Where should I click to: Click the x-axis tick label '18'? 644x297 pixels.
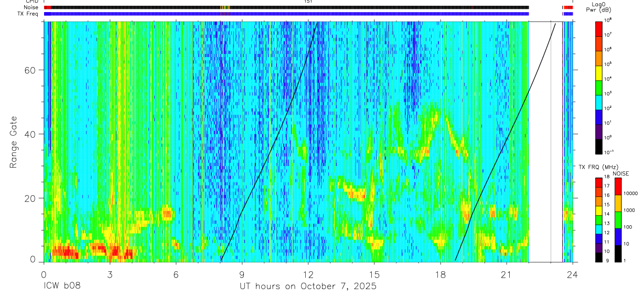coord(441,274)
